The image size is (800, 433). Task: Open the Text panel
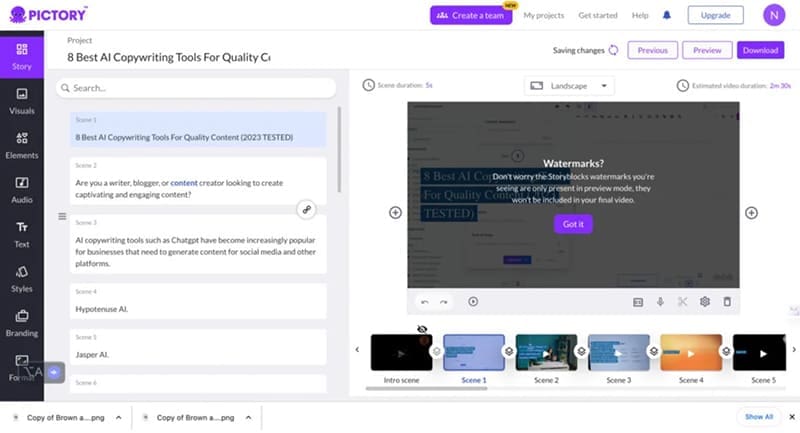(x=21, y=234)
